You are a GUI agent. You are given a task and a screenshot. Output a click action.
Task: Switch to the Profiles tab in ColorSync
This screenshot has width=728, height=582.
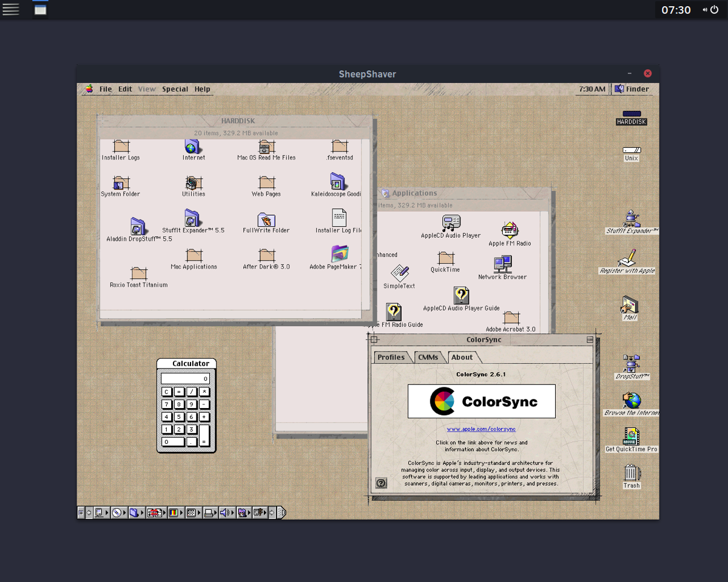coord(391,357)
